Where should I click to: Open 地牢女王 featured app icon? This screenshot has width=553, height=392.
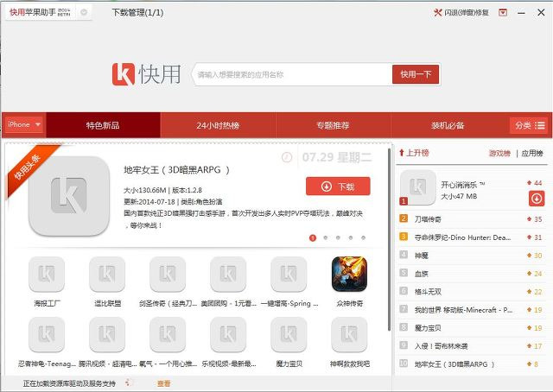coord(69,196)
